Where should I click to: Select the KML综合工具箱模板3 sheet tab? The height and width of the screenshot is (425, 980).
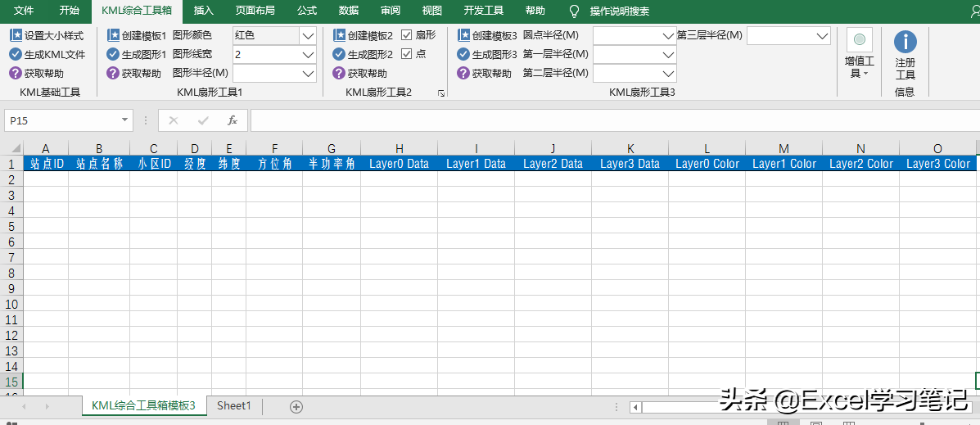[144, 406]
